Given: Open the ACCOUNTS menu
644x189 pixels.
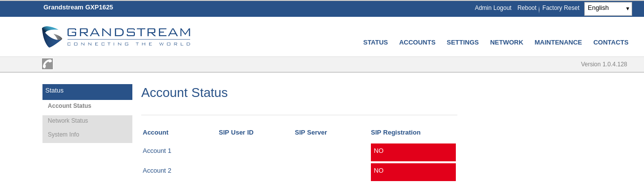Looking at the screenshot, I should click(x=417, y=43).
